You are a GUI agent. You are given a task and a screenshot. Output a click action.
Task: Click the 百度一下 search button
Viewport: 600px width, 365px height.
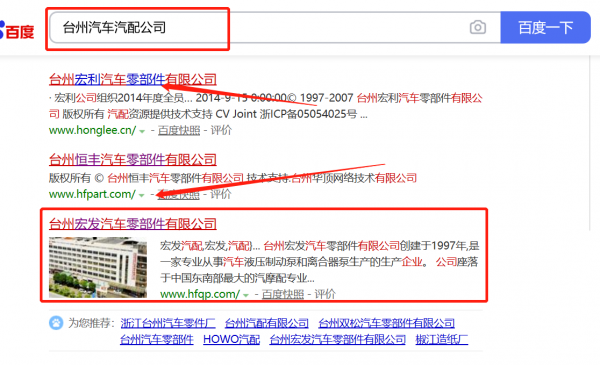point(545,28)
